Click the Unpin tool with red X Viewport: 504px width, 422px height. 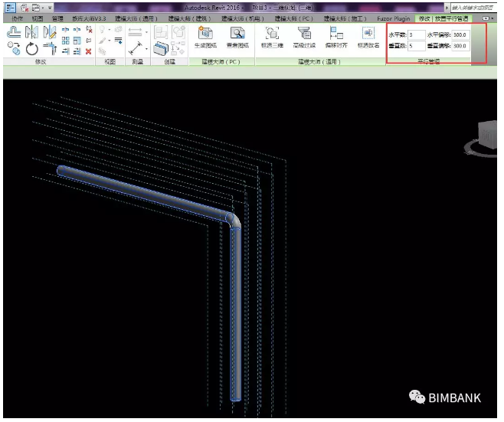click(x=89, y=30)
